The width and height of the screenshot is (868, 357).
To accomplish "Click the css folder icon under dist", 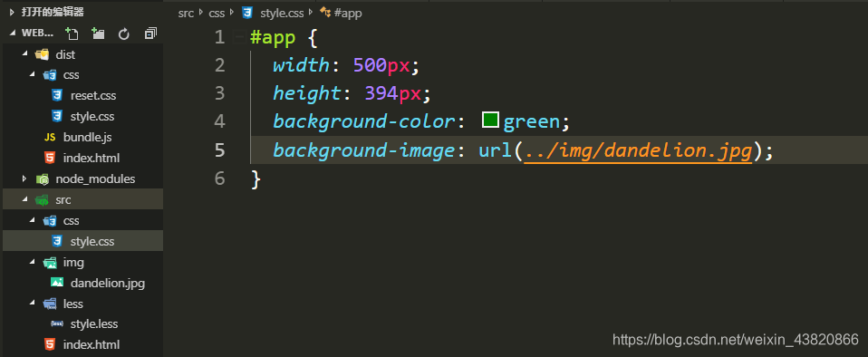I will point(50,74).
